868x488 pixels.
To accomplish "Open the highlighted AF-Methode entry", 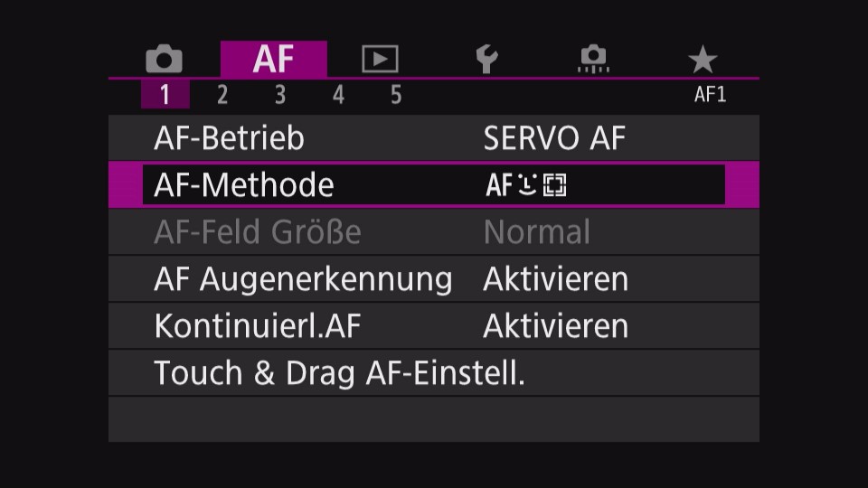I will coord(433,184).
